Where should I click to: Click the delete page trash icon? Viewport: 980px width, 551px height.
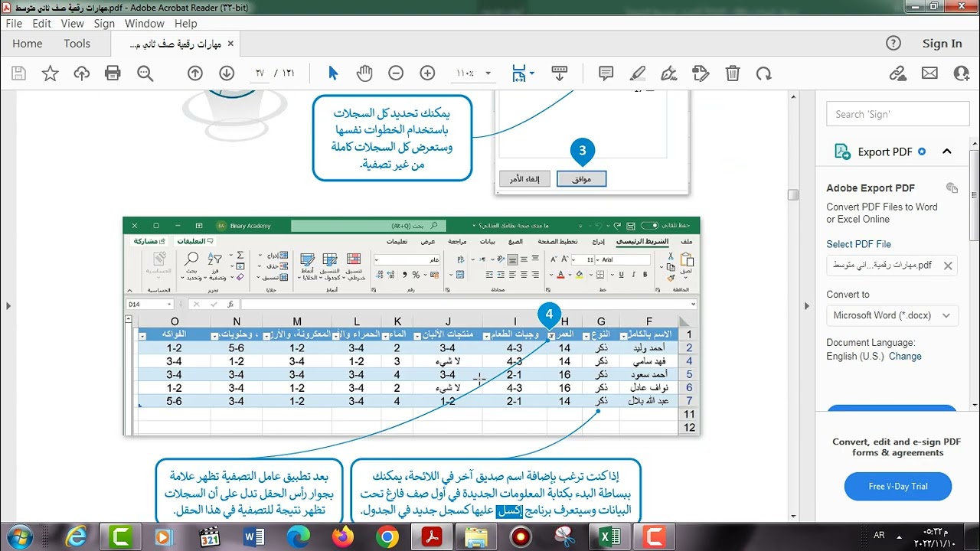[733, 73]
